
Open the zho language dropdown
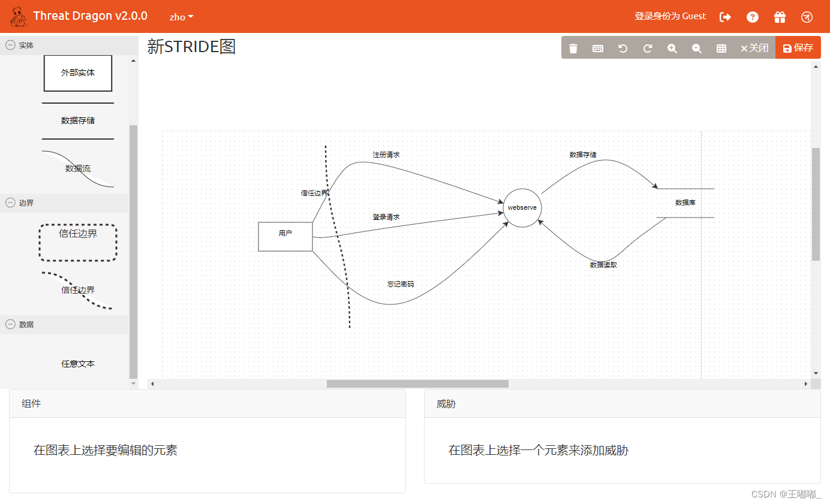181,17
